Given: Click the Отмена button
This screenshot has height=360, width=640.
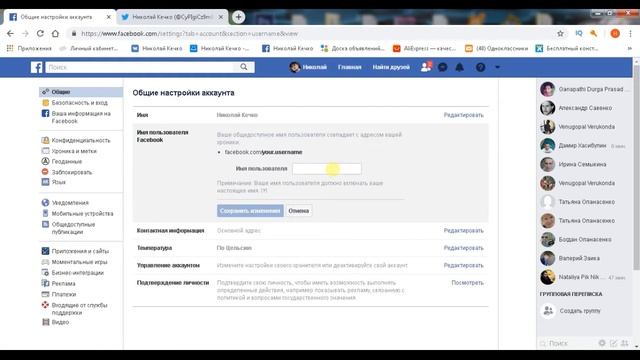Looking at the screenshot, I should pos(299,211).
